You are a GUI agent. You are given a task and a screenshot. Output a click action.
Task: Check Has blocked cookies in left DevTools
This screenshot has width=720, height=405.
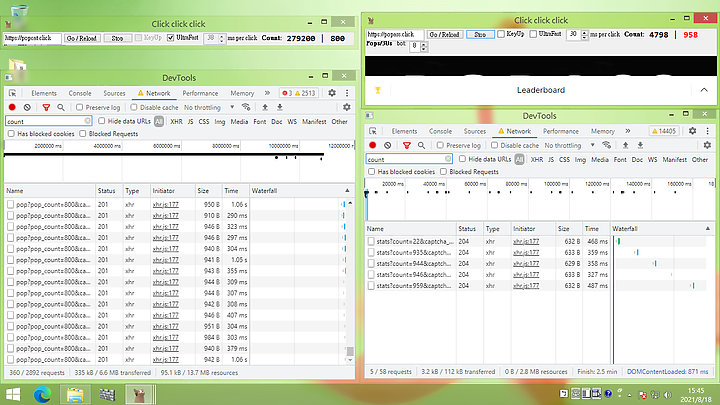11,134
